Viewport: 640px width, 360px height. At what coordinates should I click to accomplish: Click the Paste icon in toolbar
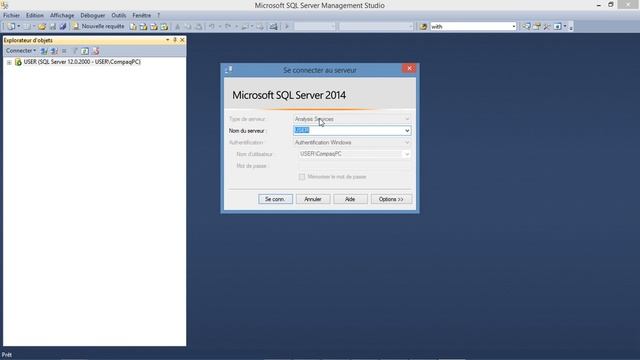click(198, 27)
